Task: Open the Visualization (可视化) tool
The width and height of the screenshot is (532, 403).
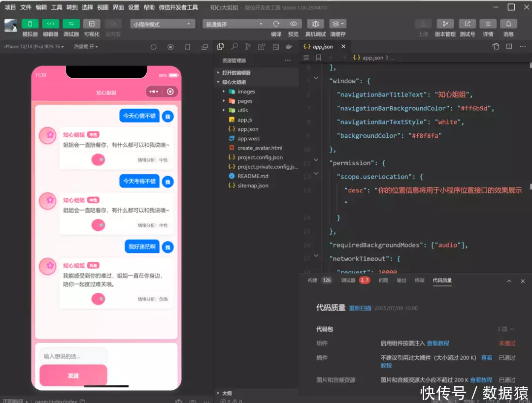Action: 92,24
